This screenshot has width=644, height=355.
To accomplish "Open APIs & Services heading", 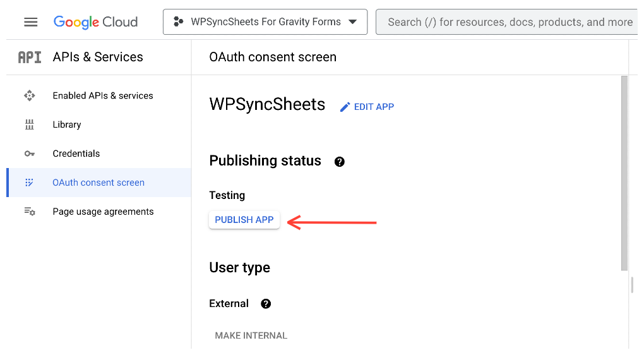I will click(98, 57).
